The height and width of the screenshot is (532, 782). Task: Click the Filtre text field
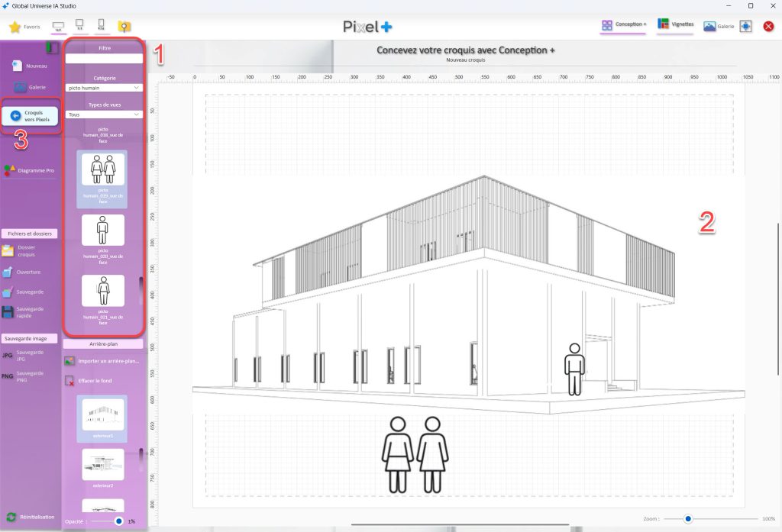[105, 58]
